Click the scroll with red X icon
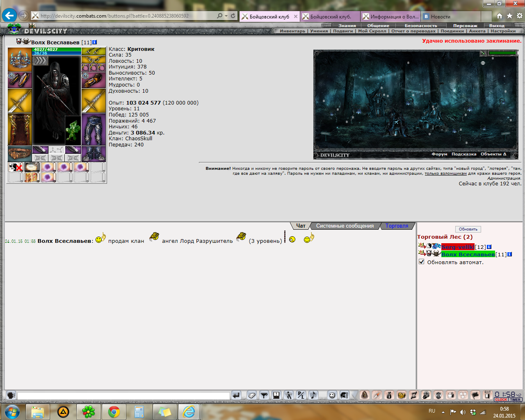 [x=16, y=167]
